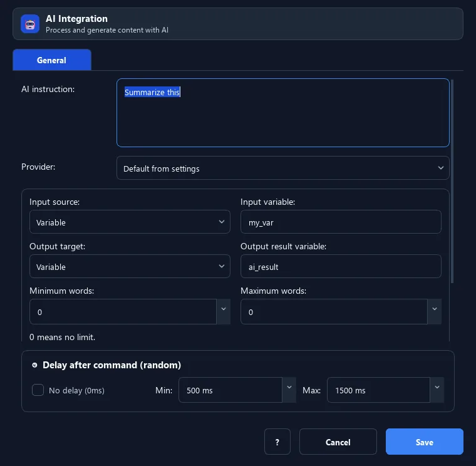Click the Maximum words spinner arrow
The height and width of the screenshot is (466, 476).
pos(435,312)
